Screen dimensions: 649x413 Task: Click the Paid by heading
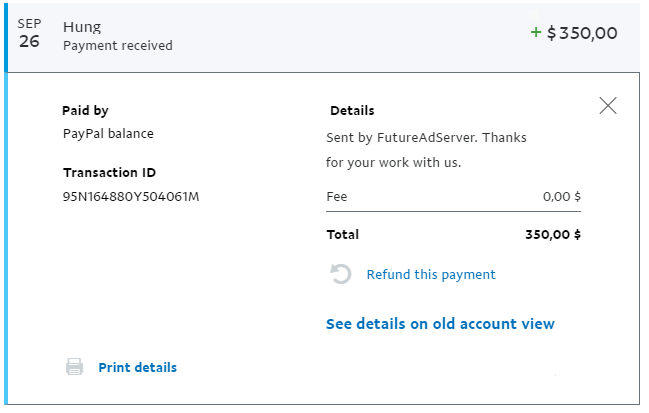85,110
